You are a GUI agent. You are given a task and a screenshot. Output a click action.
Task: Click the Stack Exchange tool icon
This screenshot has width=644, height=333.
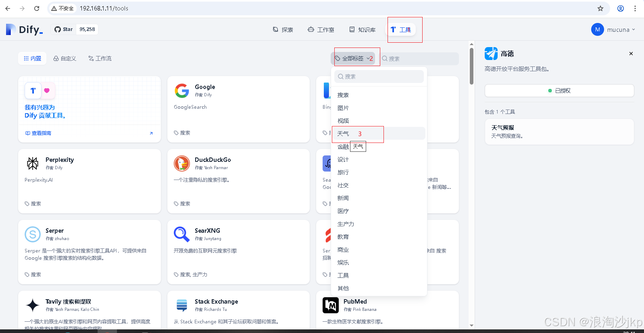pyautogui.click(x=182, y=305)
